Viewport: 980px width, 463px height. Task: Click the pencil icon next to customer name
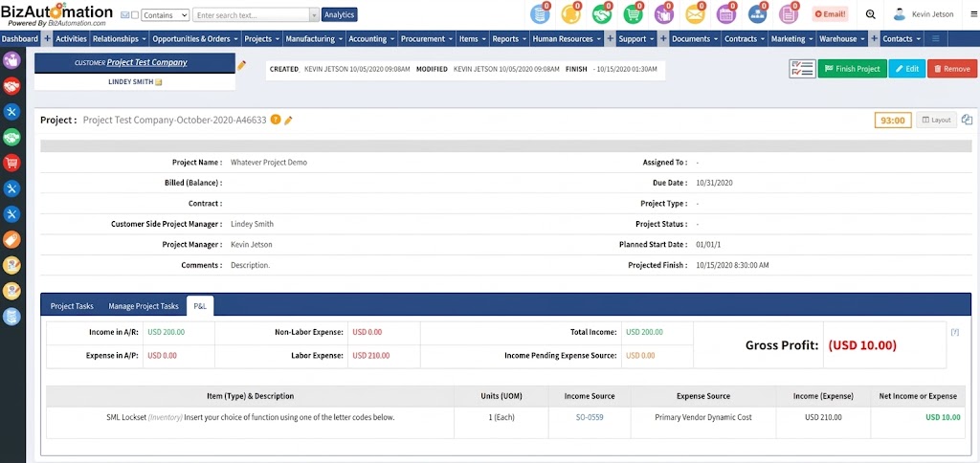(x=242, y=65)
